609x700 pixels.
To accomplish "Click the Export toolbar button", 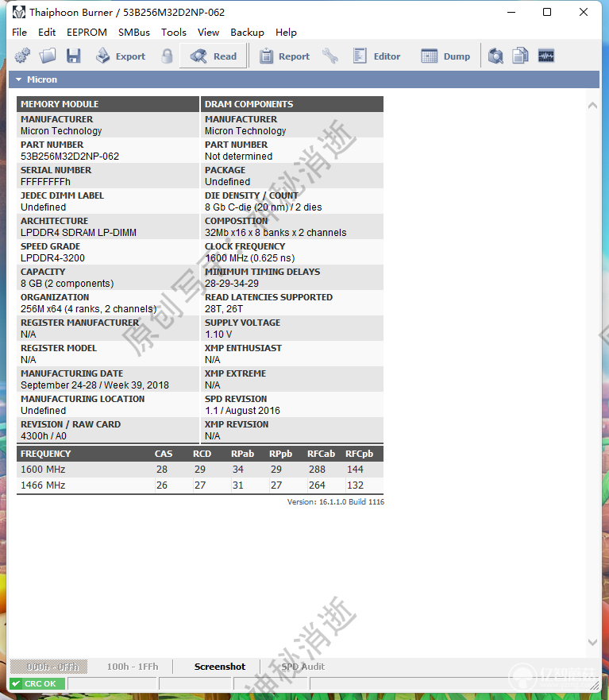I will (x=121, y=56).
